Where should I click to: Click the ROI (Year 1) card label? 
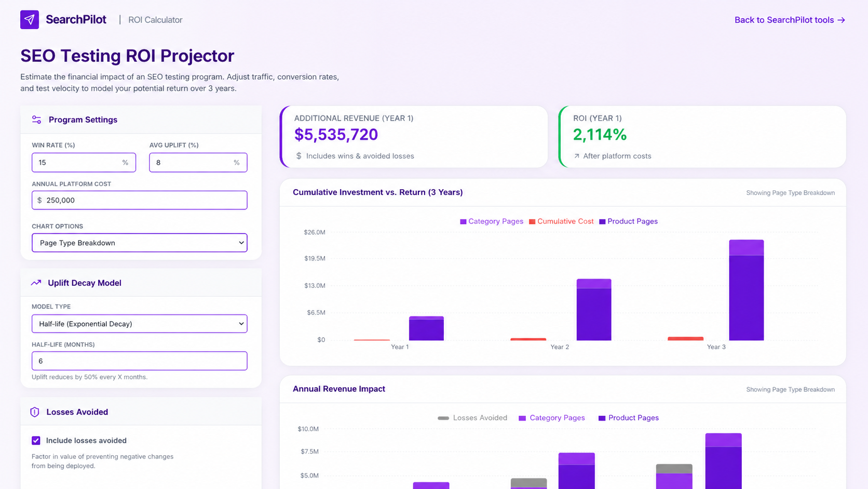pyautogui.click(x=597, y=118)
